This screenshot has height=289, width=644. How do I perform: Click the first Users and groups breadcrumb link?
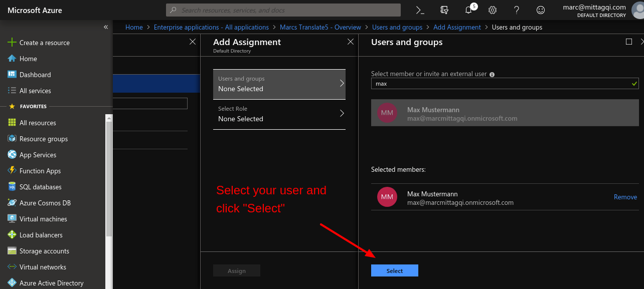(x=397, y=27)
